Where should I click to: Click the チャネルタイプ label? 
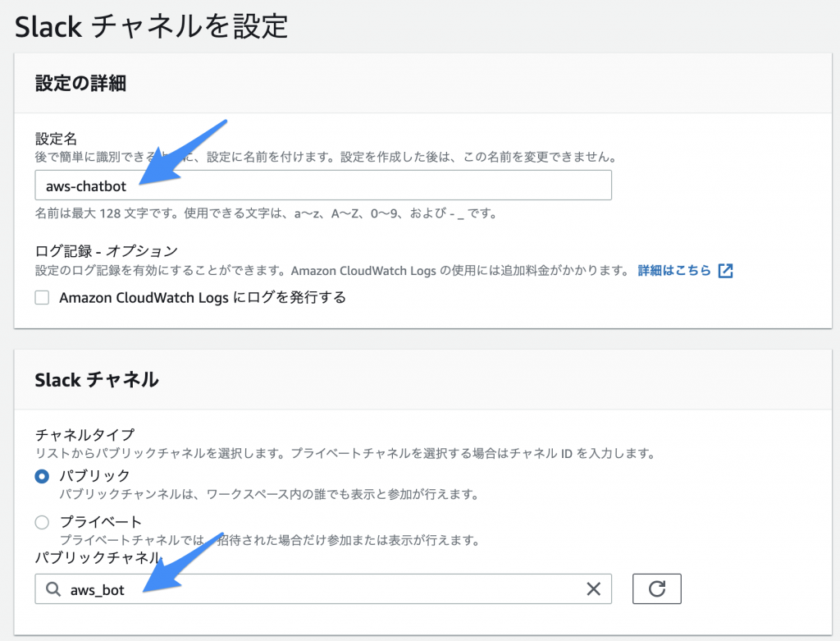[84, 434]
